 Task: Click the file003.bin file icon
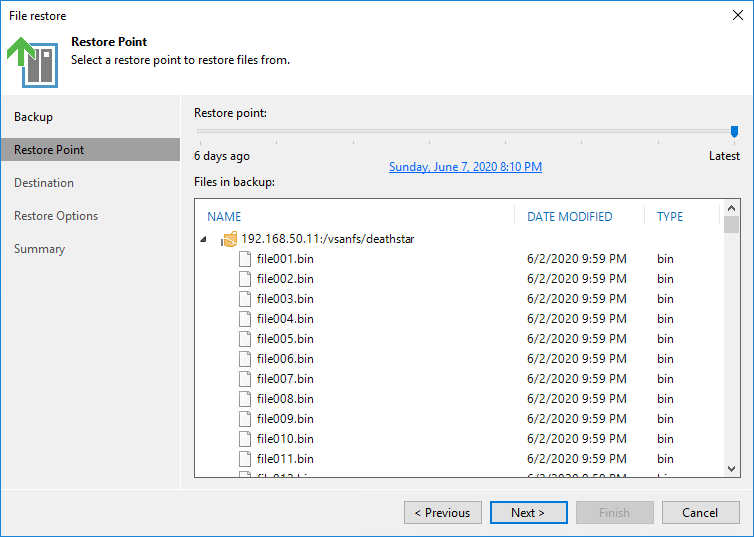(245, 299)
